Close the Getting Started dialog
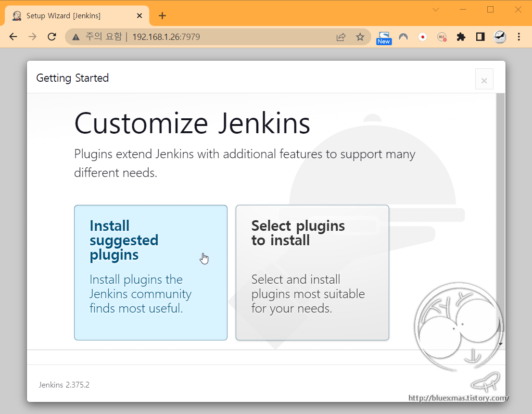Image resolution: width=532 pixels, height=414 pixels. tap(484, 79)
